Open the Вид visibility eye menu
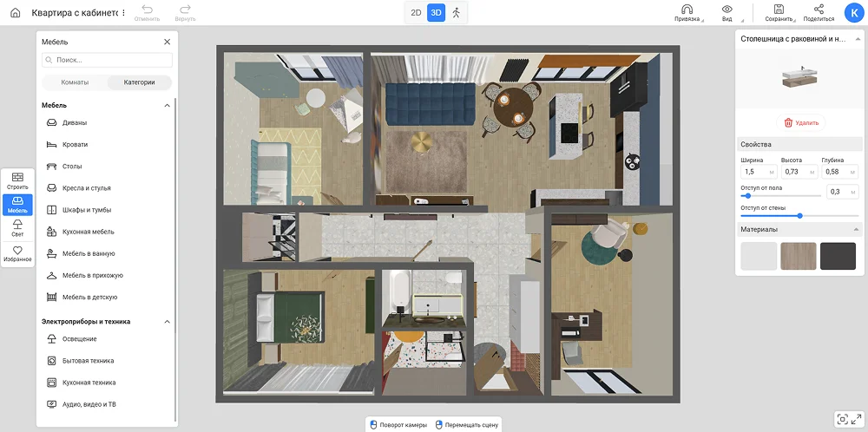The width and height of the screenshot is (868, 432). tap(727, 10)
